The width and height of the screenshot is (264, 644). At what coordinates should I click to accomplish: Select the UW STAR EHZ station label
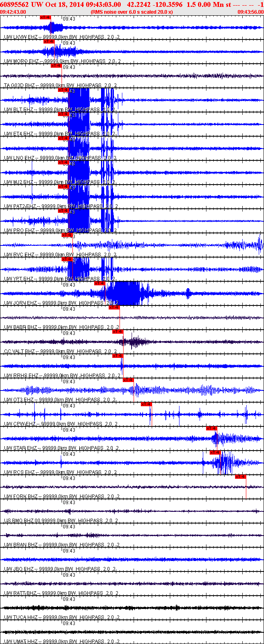[21, 448]
